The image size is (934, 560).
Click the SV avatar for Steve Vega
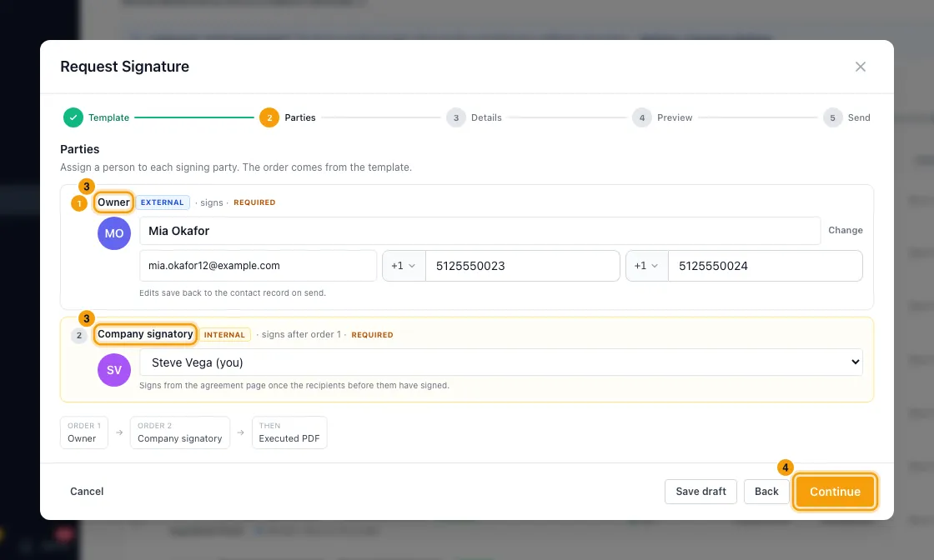coord(114,370)
